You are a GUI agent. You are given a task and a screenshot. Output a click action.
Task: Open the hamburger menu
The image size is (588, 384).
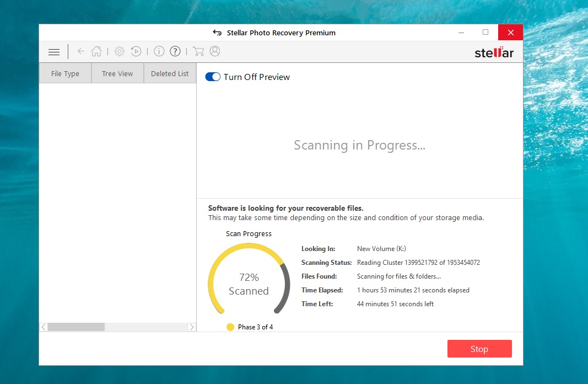[54, 52]
